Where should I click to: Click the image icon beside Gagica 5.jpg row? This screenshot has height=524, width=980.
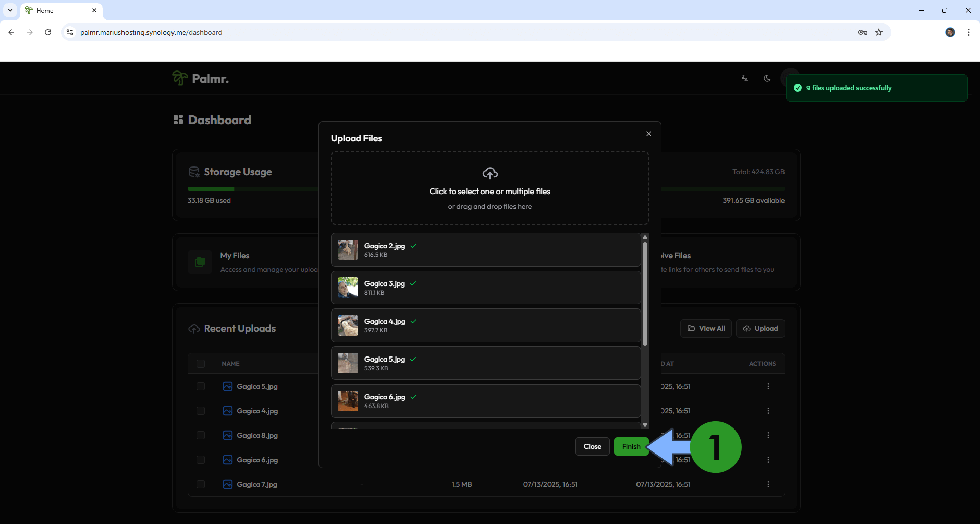[228, 386]
